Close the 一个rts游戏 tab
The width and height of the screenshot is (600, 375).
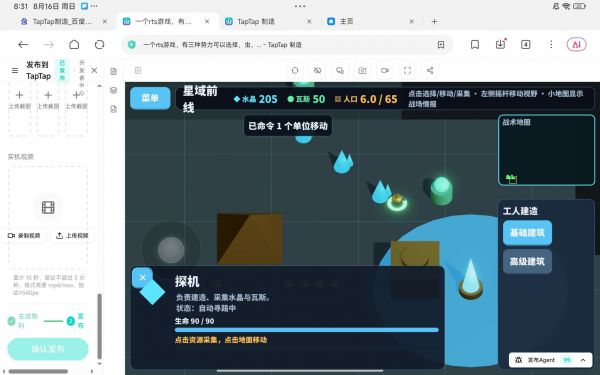[207, 21]
